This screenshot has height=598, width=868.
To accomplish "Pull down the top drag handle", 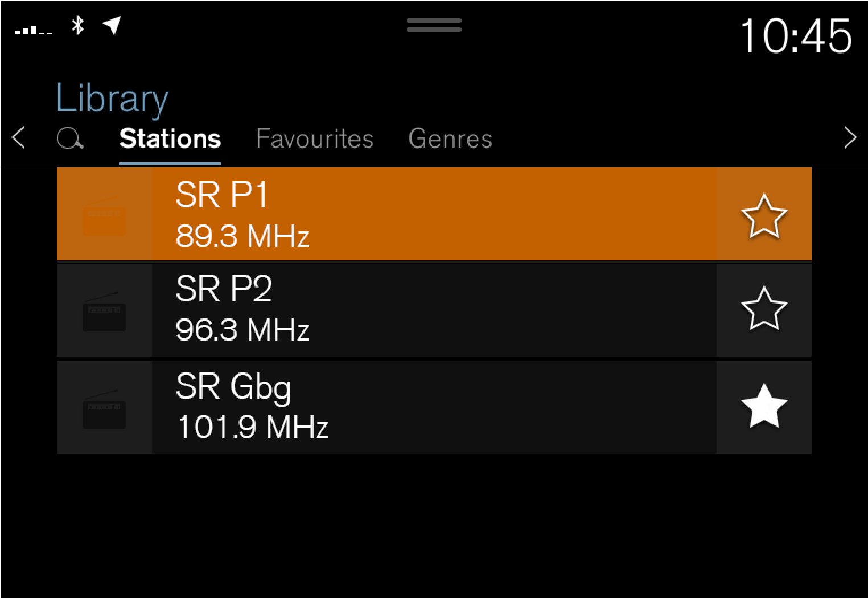I will (x=434, y=25).
